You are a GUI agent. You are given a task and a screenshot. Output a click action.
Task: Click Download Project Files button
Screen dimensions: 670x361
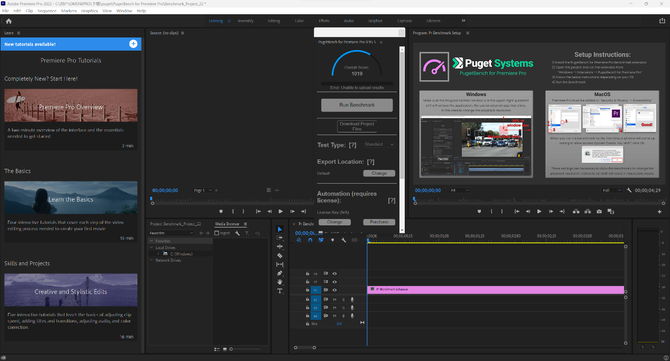357,126
